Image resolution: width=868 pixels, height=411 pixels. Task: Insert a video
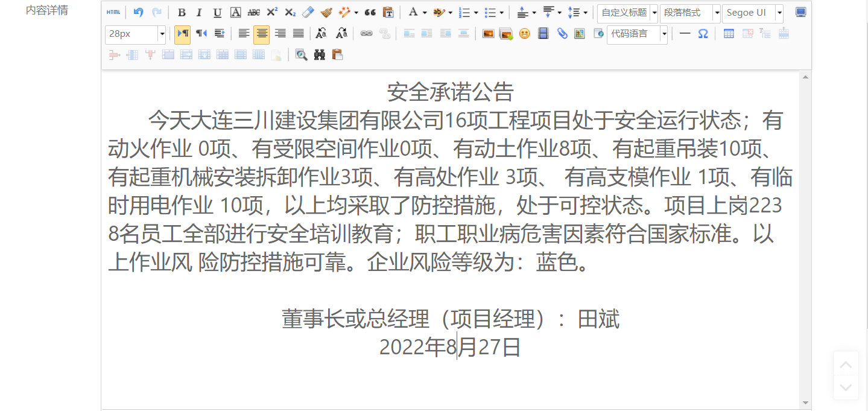tap(543, 34)
